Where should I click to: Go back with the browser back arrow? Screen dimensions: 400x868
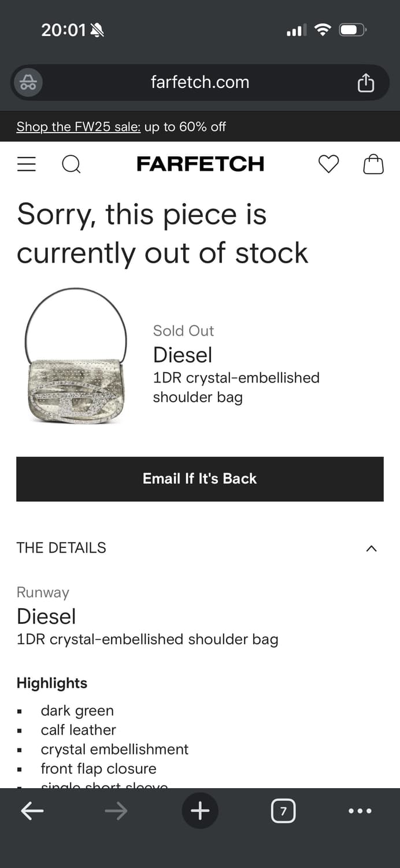pos(32,811)
